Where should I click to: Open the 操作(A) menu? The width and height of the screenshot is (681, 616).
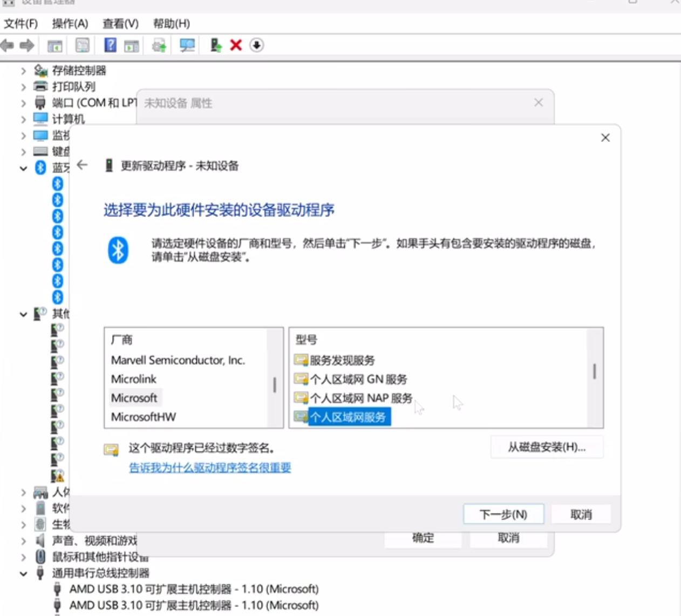click(x=70, y=24)
